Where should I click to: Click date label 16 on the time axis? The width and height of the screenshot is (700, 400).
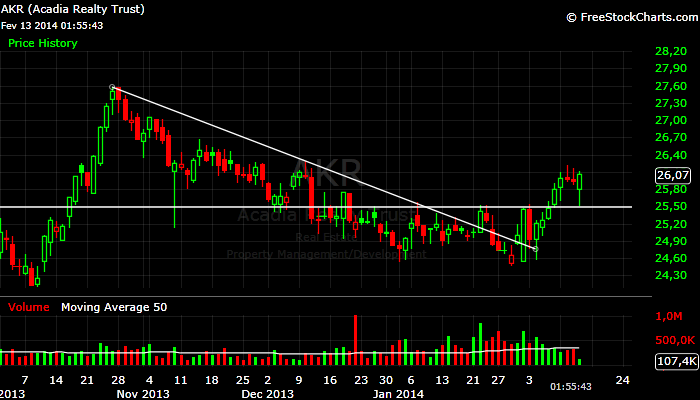pyautogui.click(x=330, y=380)
